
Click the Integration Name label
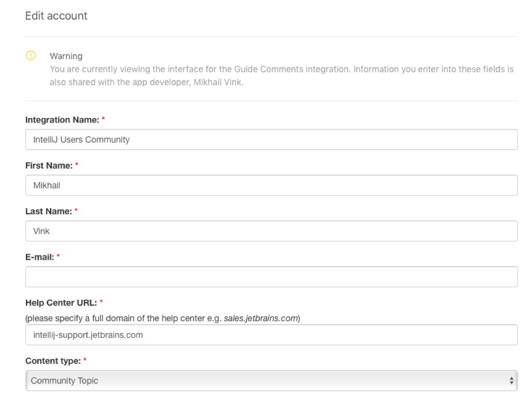(x=62, y=120)
